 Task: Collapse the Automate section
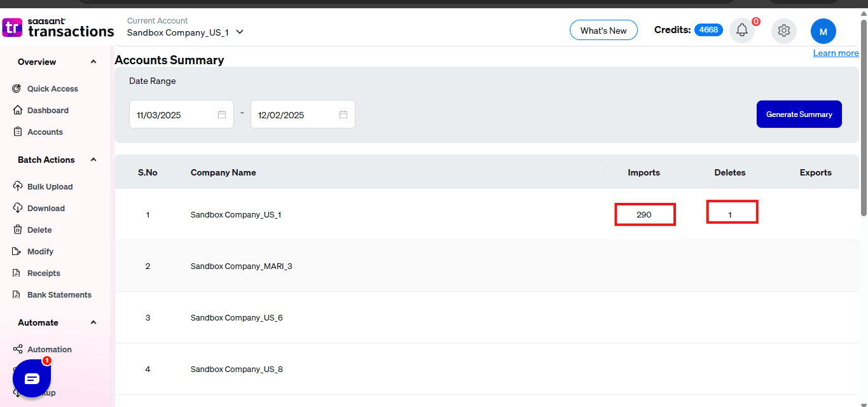(93, 322)
